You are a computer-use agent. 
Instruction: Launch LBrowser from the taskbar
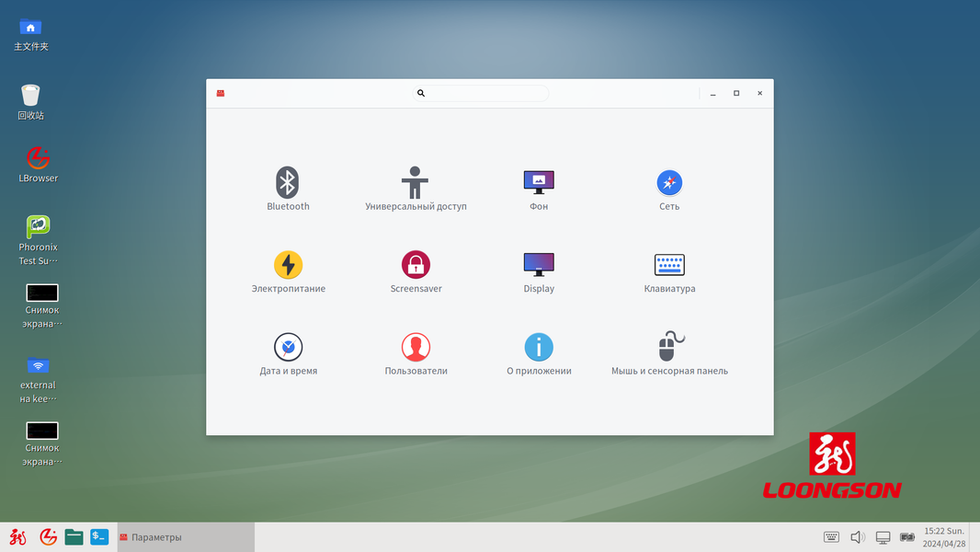pyautogui.click(x=48, y=537)
